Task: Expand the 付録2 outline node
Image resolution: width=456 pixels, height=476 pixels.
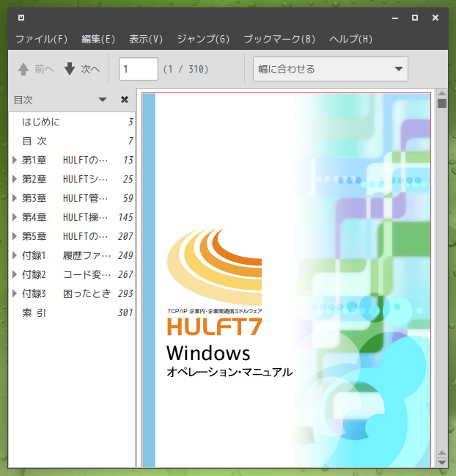Action: [x=14, y=274]
